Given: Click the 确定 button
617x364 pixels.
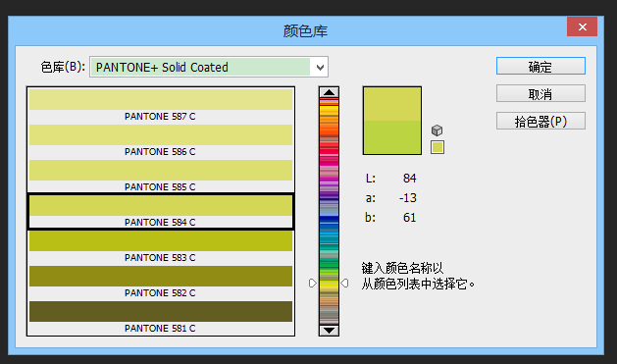Looking at the screenshot, I should click(540, 66).
